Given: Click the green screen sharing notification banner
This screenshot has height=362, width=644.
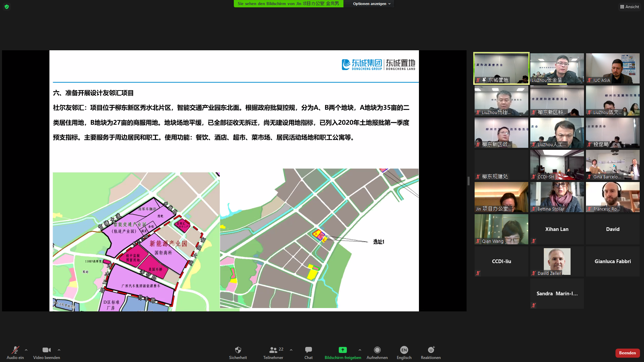Looking at the screenshot, I should point(288,4).
